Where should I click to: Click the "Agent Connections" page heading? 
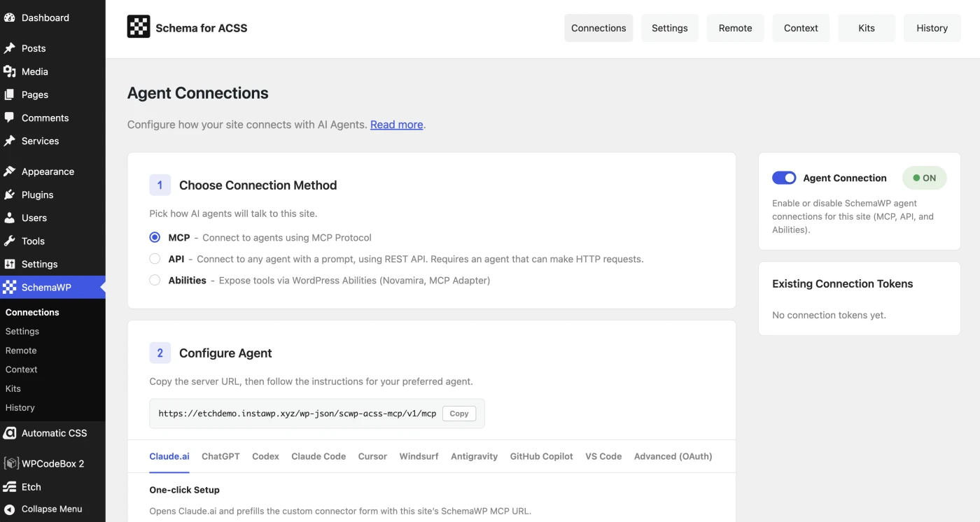tap(198, 93)
